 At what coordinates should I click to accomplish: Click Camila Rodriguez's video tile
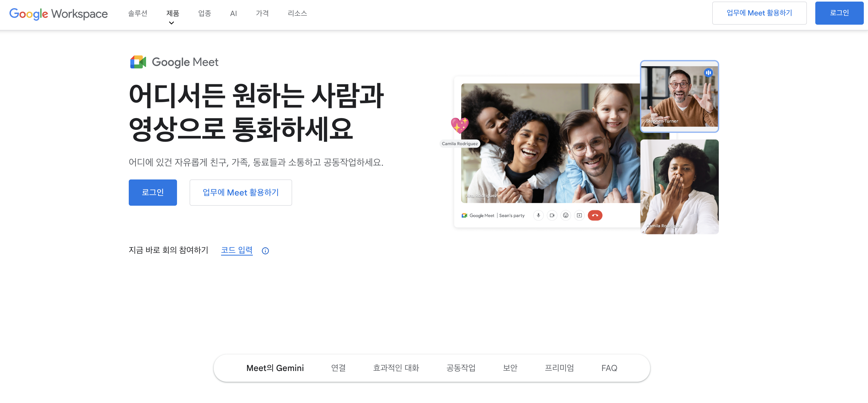coord(679,187)
